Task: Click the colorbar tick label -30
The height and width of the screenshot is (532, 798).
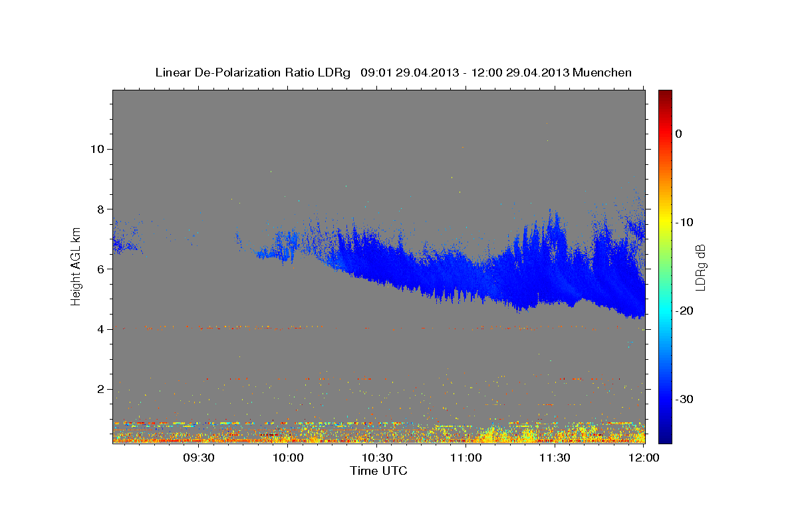Action: pos(684,399)
